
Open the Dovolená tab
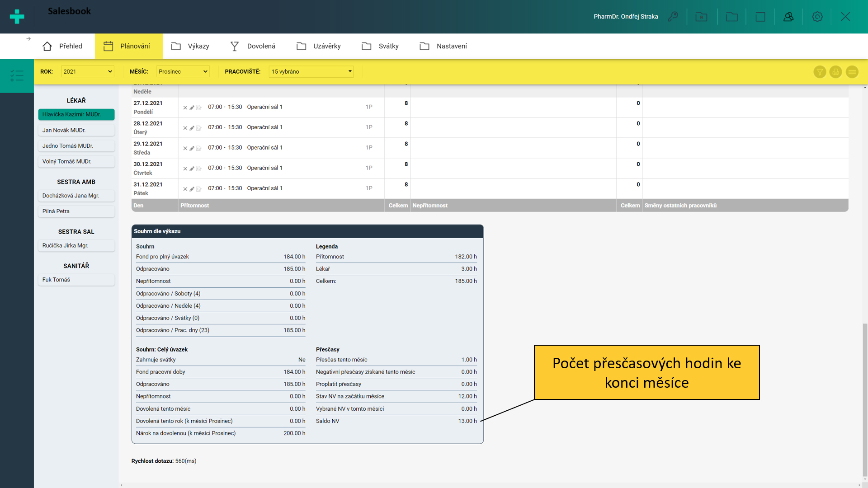point(253,46)
